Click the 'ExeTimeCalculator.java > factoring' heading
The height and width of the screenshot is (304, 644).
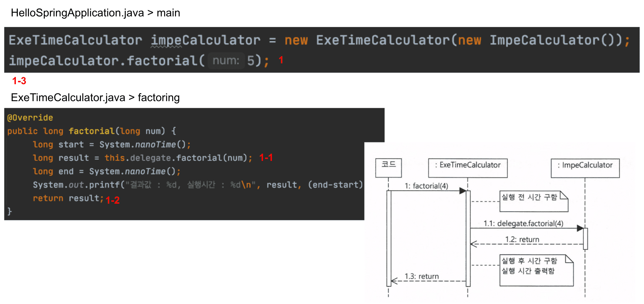point(95,98)
